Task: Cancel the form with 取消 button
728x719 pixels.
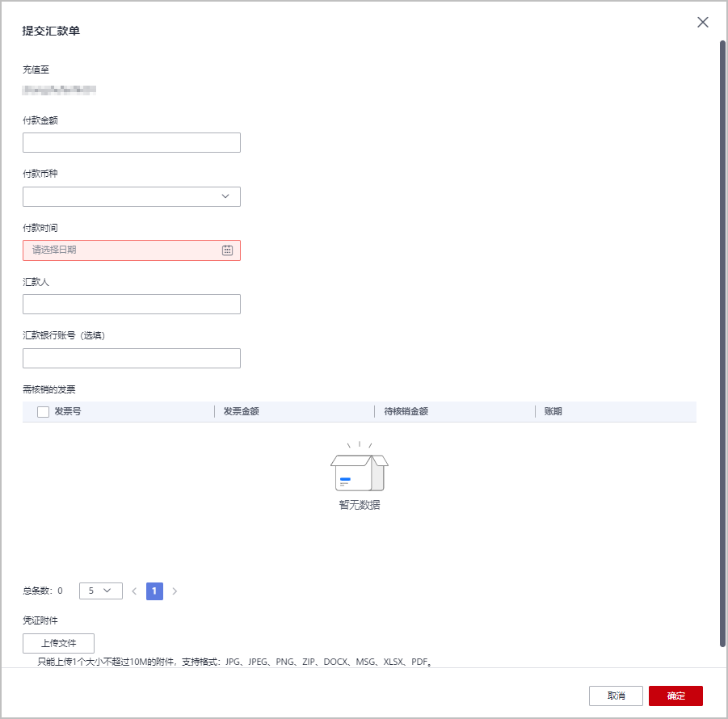Action: [x=616, y=696]
